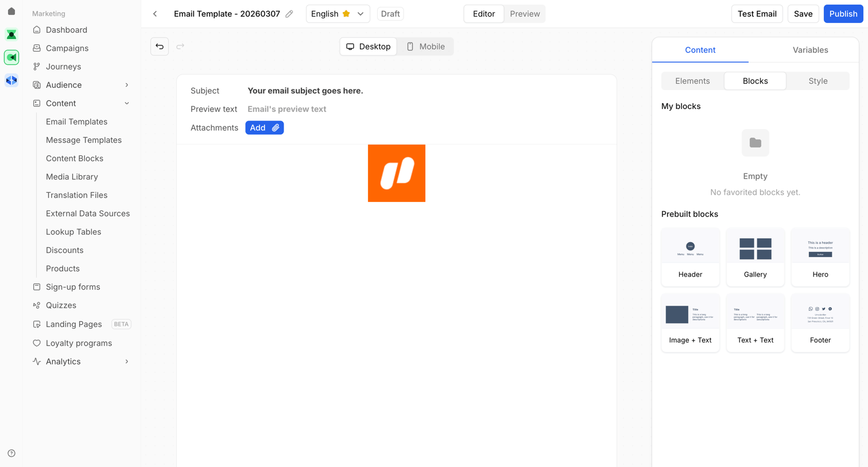Click the Journeys branch icon

[37, 67]
